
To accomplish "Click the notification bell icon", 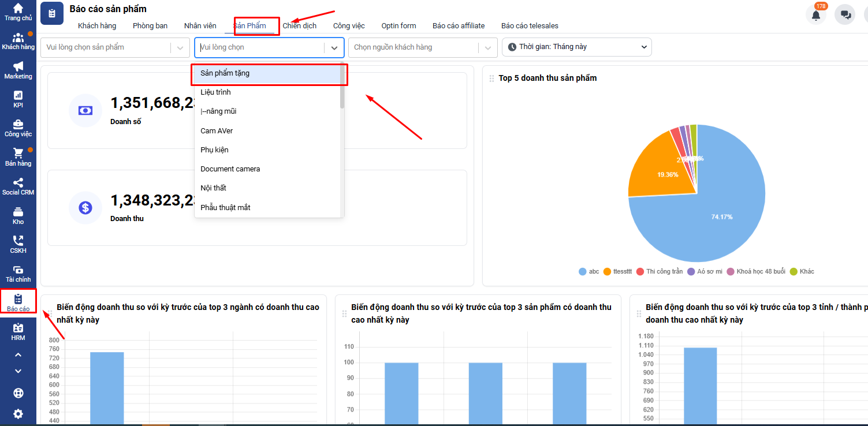I will click(815, 15).
